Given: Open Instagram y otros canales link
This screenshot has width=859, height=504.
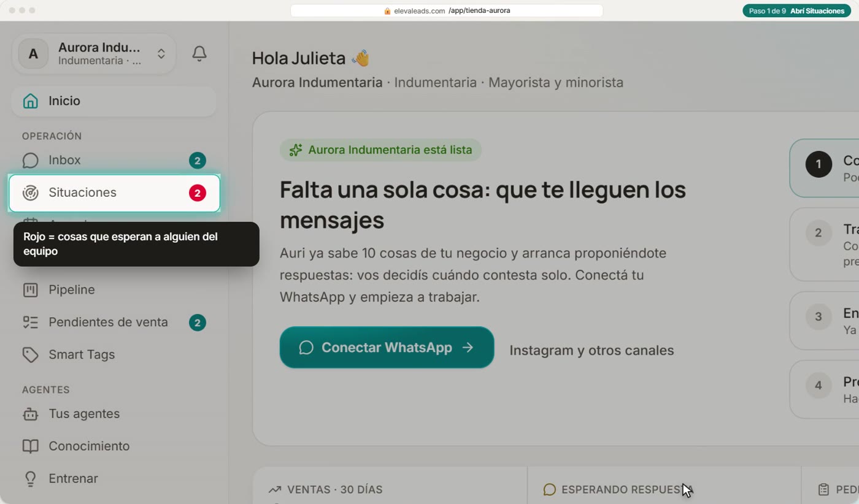Looking at the screenshot, I should pos(591,351).
